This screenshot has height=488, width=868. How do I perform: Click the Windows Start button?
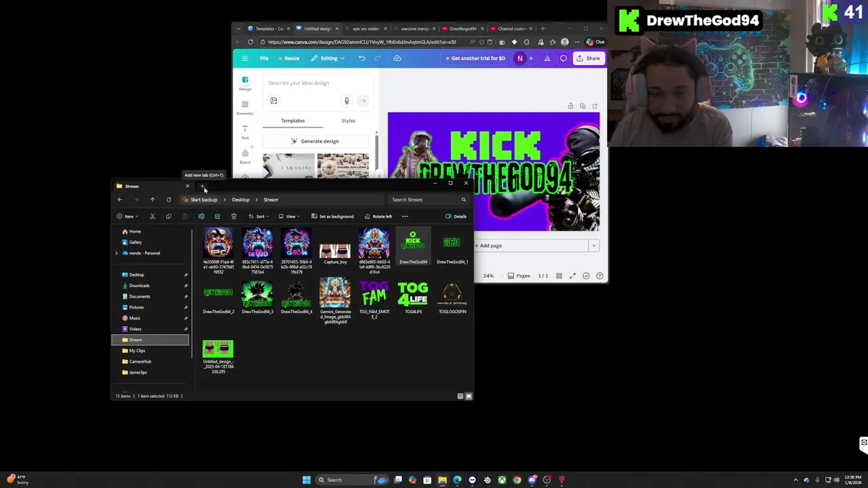307,480
